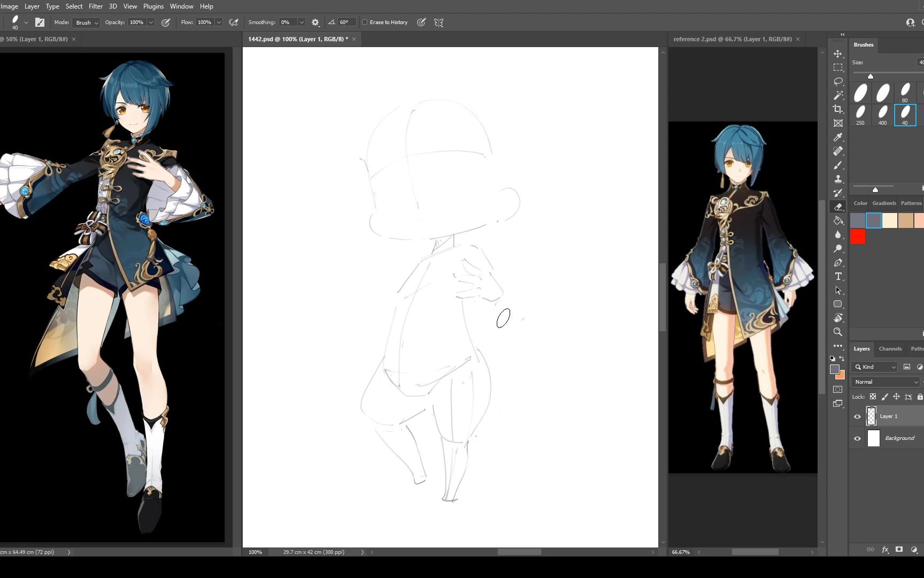Screen dimensions: 924x578
Task: Open brush preset picker arrow
Action: 26,22
